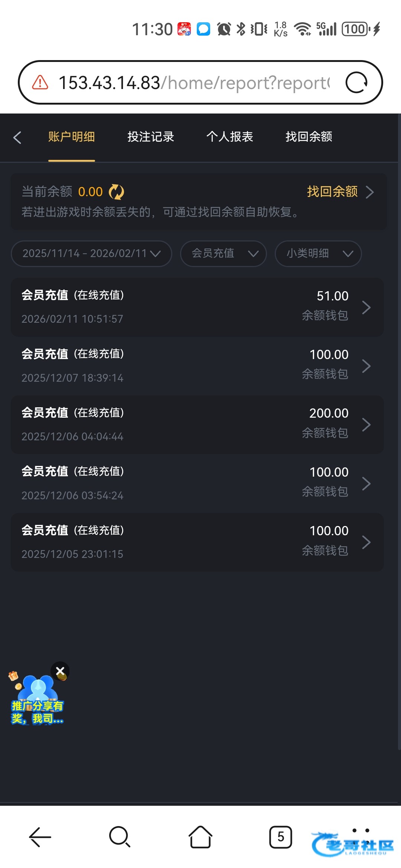The image size is (401, 868).
Task: Click the reload button in the address bar
Action: [356, 82]
